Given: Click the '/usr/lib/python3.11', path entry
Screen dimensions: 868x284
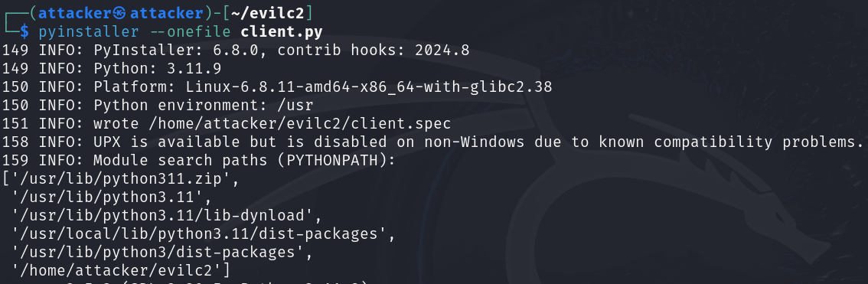Looking at the screenshot, I should 111,197.
